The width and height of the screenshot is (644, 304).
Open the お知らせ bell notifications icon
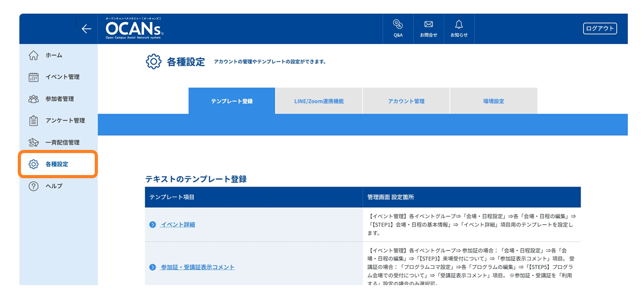click(459, 24)
